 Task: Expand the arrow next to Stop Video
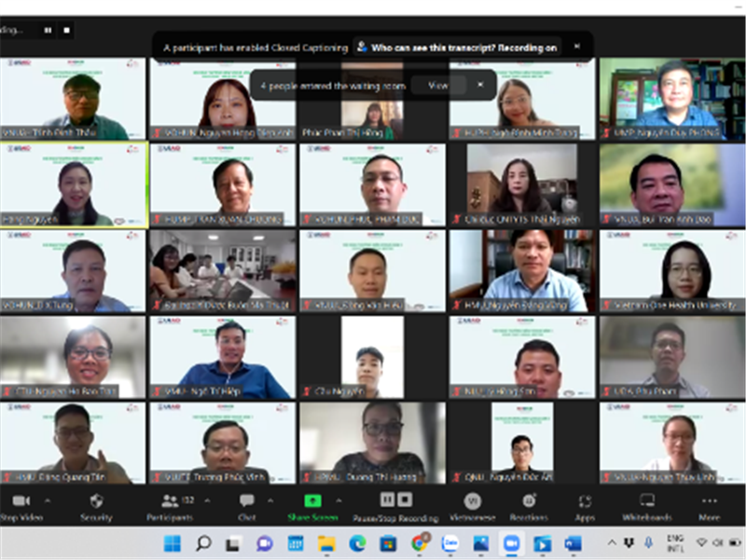[x=48, y=500]
